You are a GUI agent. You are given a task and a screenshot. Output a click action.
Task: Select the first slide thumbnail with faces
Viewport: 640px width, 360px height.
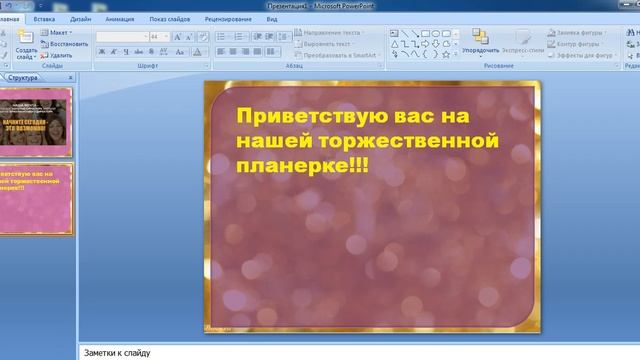click(36, 122)
